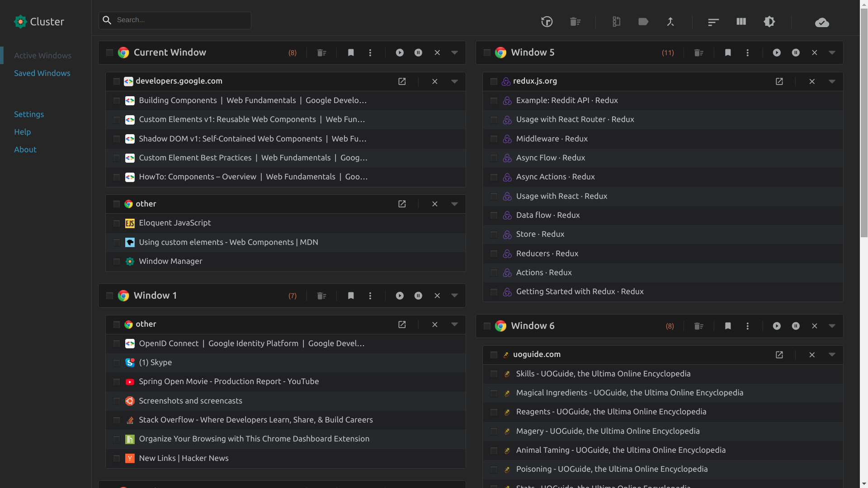
Task: Open the Spring Open Movie YouTube tab
Action: [x=286, y=382]
